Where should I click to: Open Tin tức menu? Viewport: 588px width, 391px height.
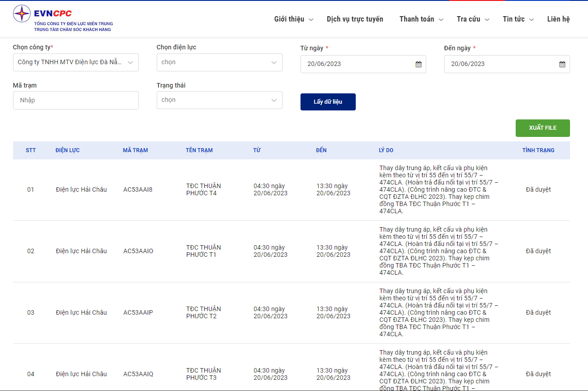pyautogui.click(x=513, y=19)
